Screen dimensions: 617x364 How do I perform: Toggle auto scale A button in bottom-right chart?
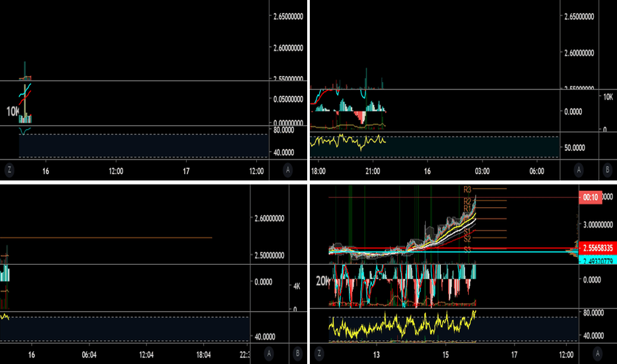597,353
